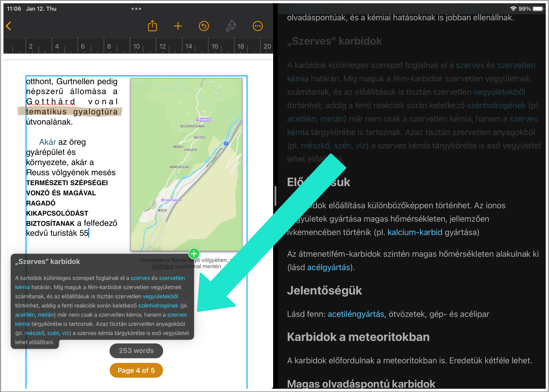549x392 pixels.
Task: Tap the Undo arrow icon
Action: (x=204, y=26)
